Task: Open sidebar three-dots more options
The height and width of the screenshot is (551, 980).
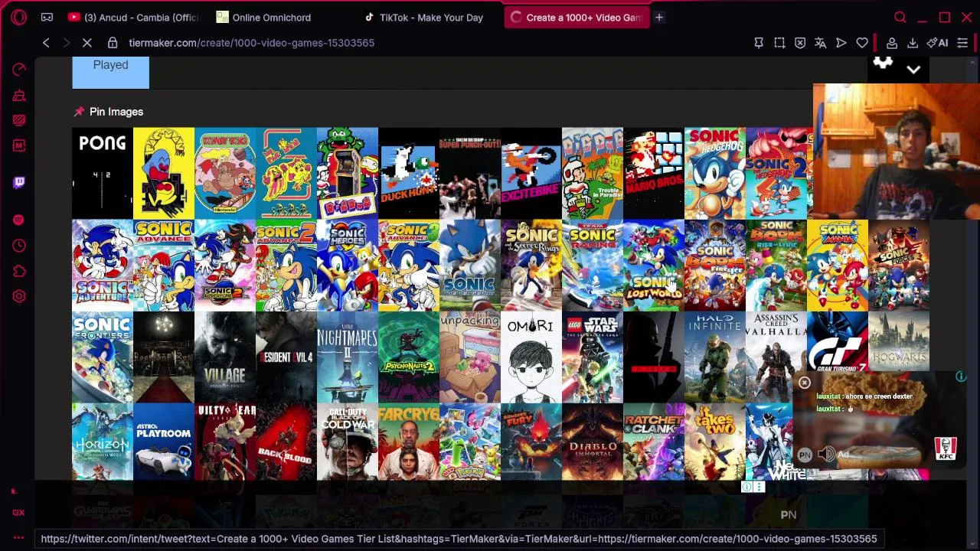Action: pyautogui.click(x=19, y=537)
